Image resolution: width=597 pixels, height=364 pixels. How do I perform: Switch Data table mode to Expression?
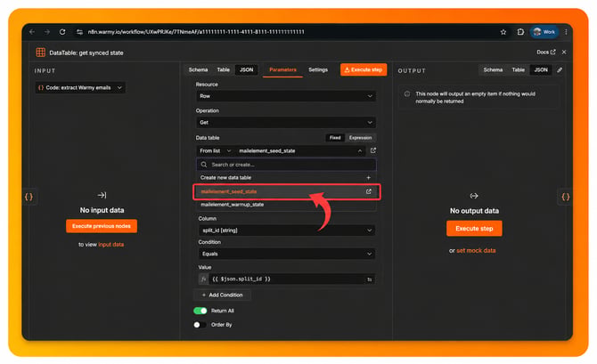[x=360, y=138]
